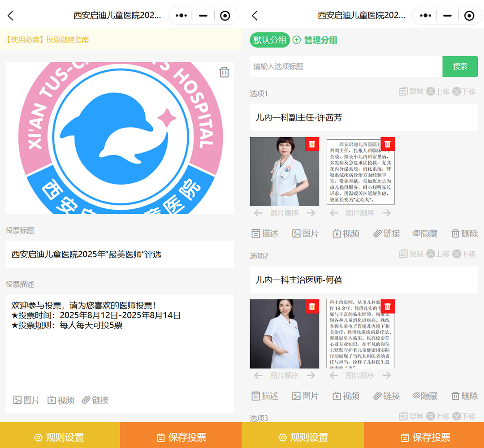Open rule settings in right panel
Viewport: 484px width, 448px height.
click(303, 435)
